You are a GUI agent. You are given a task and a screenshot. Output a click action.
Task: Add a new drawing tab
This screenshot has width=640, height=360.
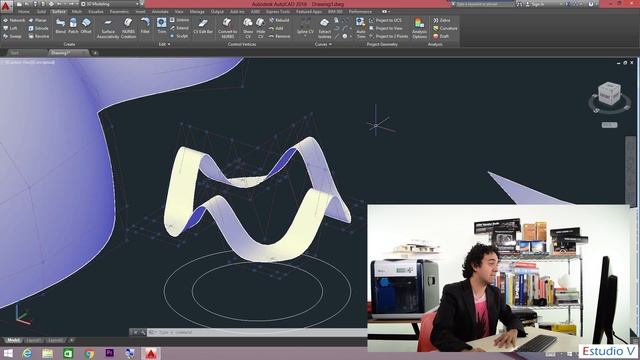point(95,53)
